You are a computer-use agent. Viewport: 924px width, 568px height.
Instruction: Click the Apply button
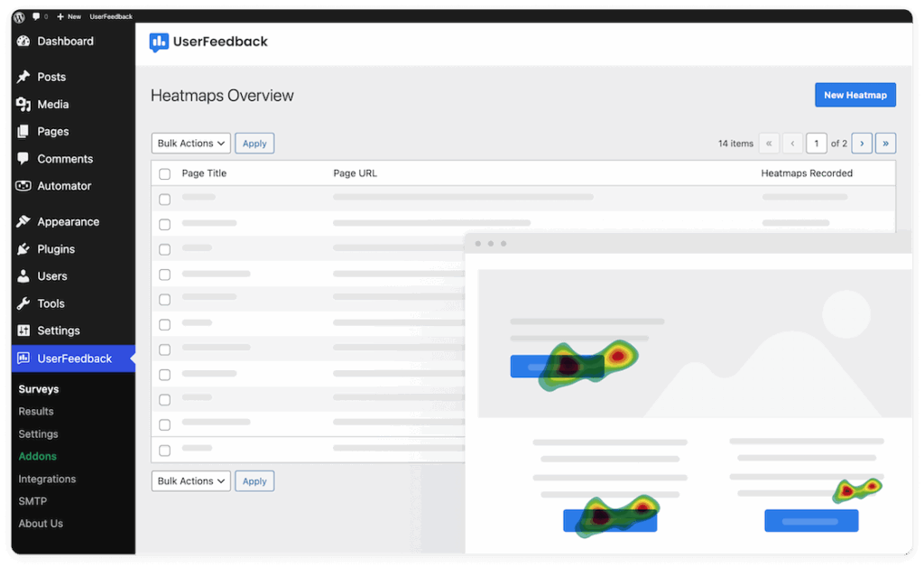(x=254, y=143)
